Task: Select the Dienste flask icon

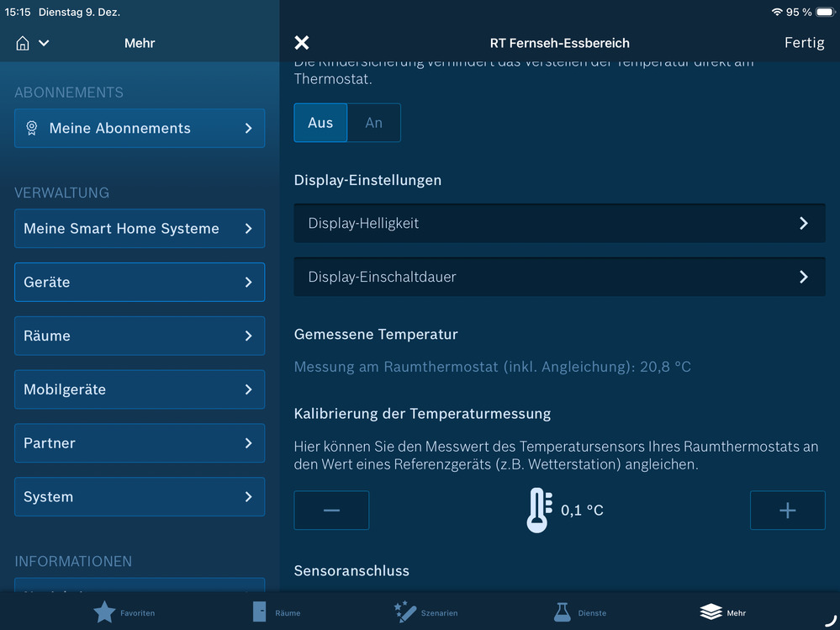Action: click(561, 611)
